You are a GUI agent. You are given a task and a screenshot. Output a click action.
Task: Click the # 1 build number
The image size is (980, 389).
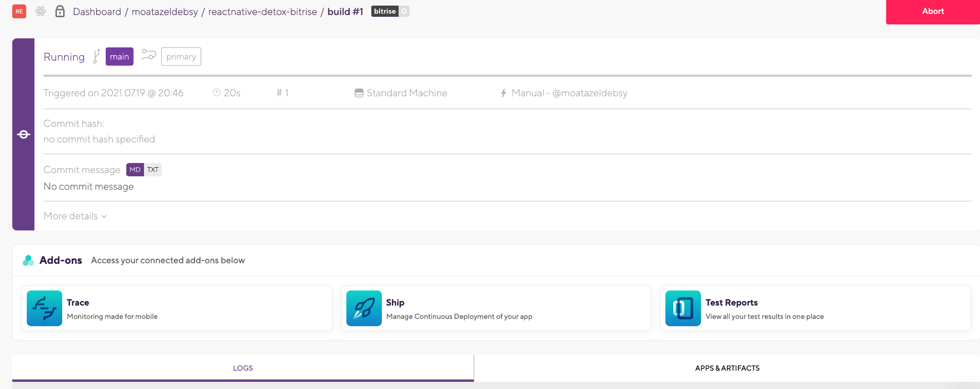282,93
